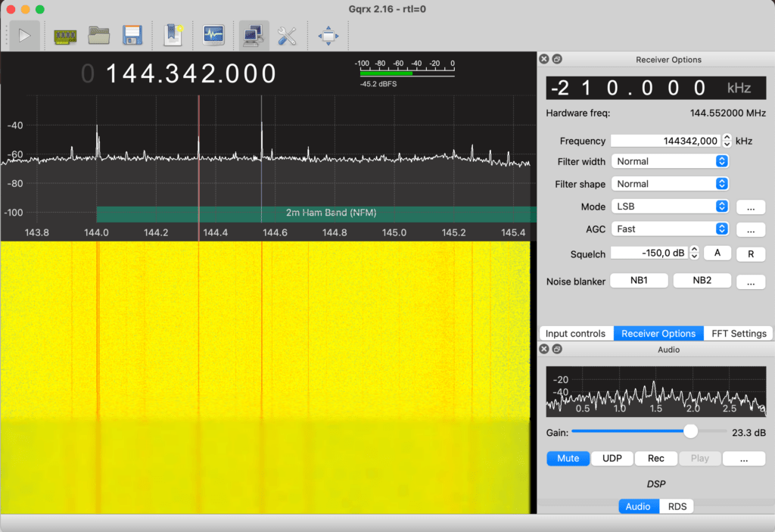Image resolution: width=775 pixels, height=532 pixels.
Task: Toggle UDP audio streaming
Action: [612, 459]
